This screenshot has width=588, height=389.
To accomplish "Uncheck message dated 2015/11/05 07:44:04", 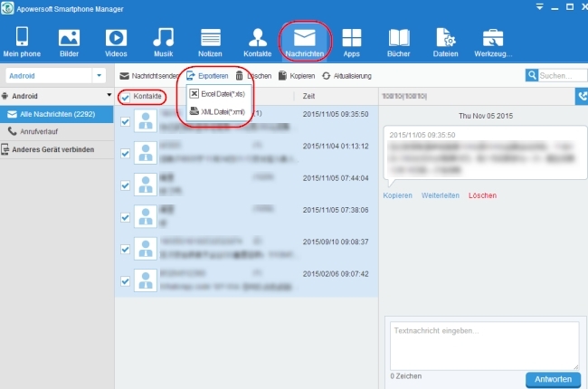I will (125, 185).
